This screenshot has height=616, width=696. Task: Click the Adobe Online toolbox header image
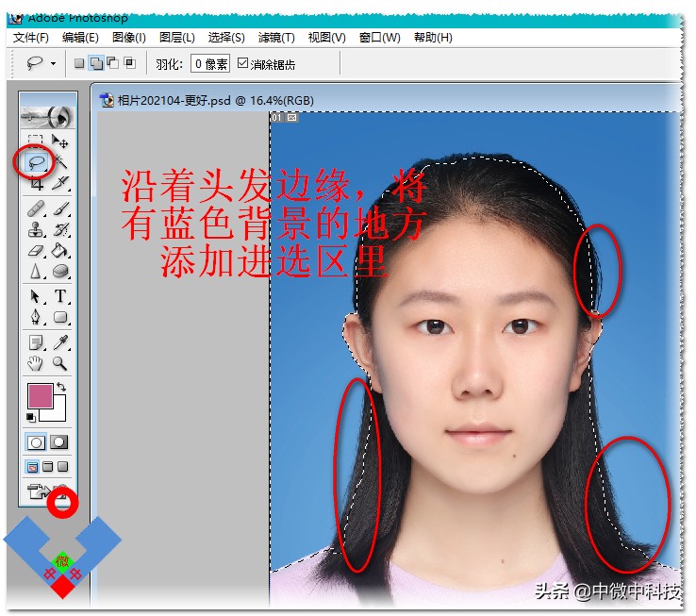pyautogui.click(x=48, y=117)
